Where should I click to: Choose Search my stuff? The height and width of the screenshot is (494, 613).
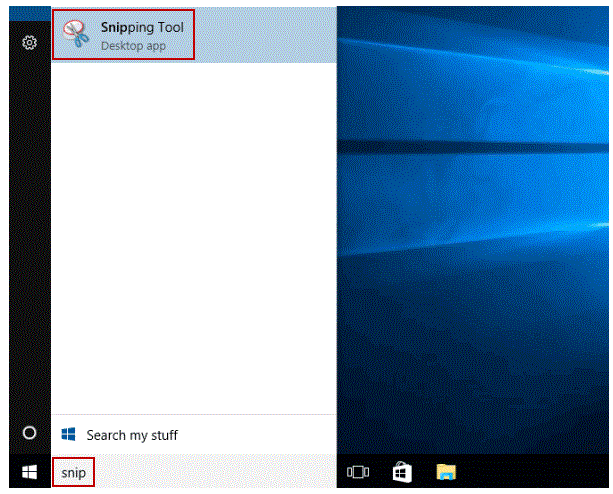(x=194, y=435)
